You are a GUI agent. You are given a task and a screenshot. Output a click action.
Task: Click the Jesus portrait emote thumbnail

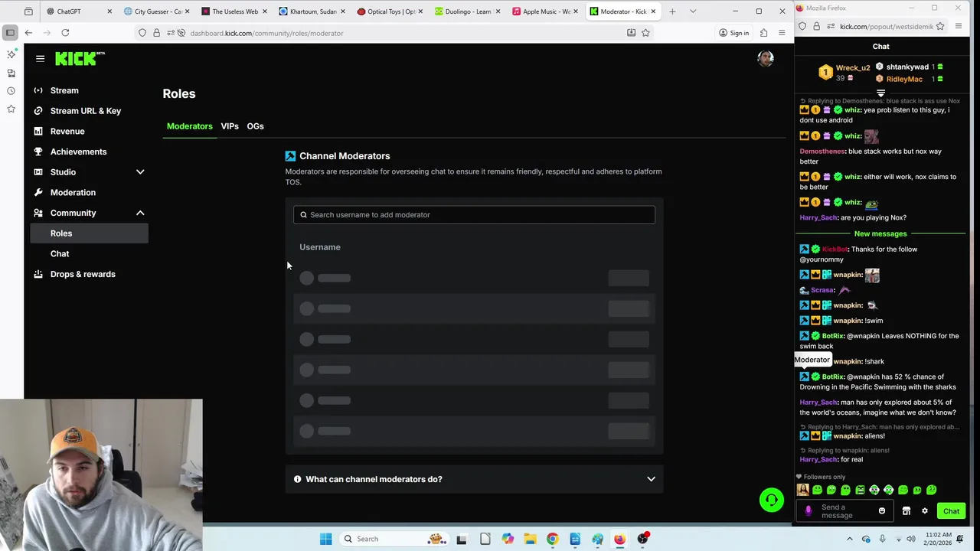click(802, 490)
